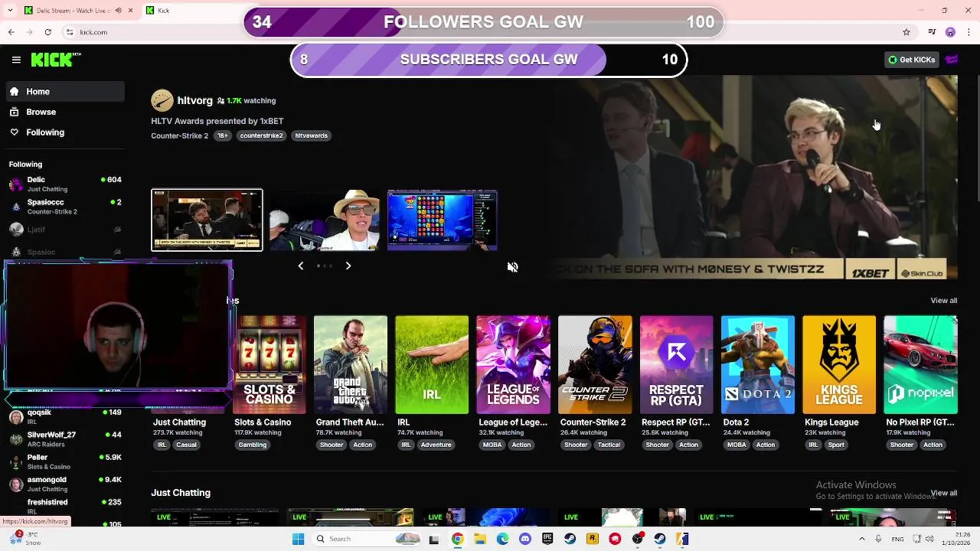
Task: Open Epic Games Launcher from the taskbar
Action: click(x=547, y=539)
